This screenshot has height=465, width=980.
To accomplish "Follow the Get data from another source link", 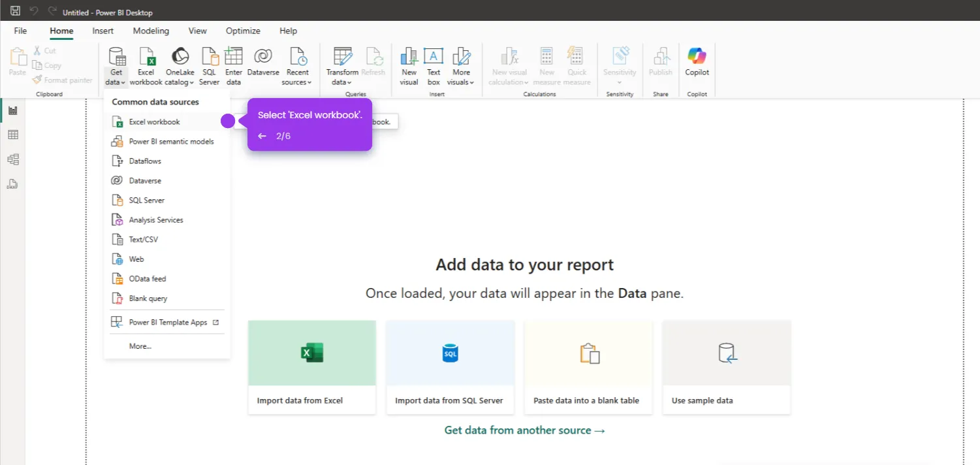I will coord(525,430).
